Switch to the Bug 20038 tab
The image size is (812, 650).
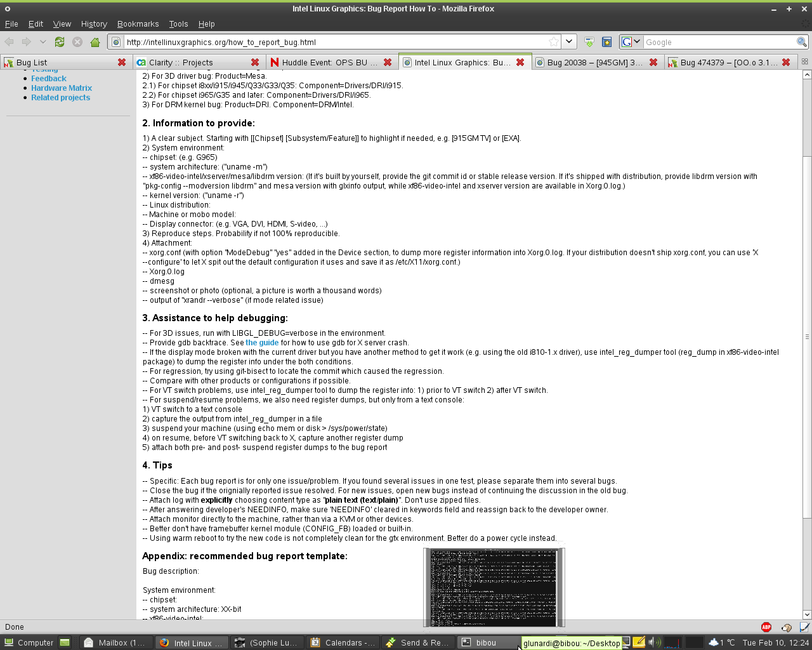(594, 62)
